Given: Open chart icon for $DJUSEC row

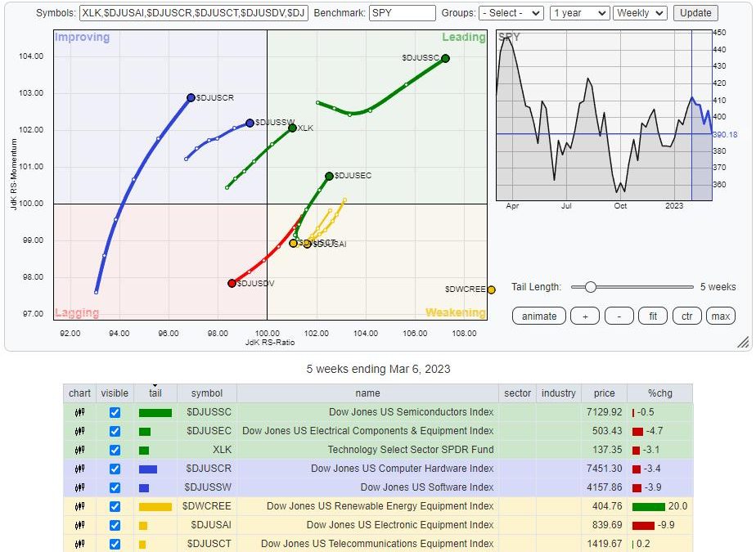Looking at the screenshot, I should pyautogui.click(x=79, y=431).
